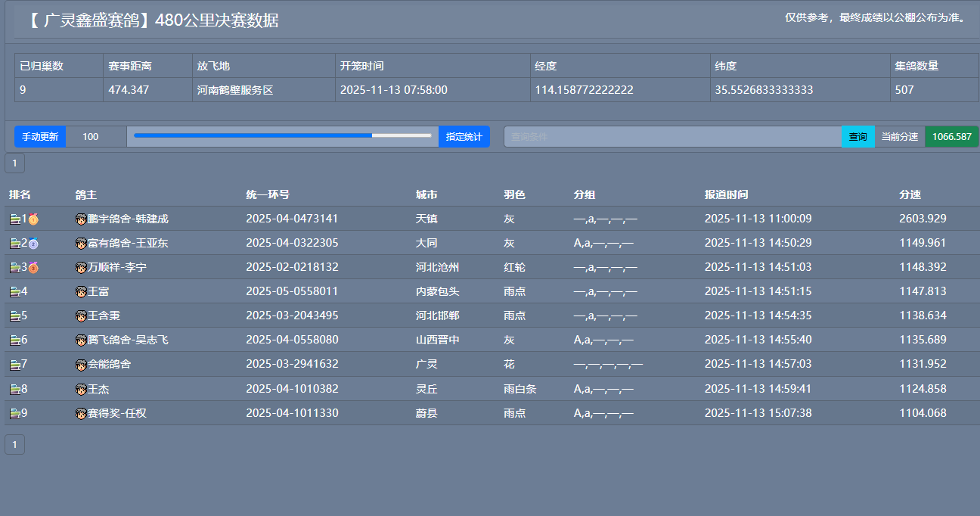Click the 分速 column header
980x516 pixels.
pos(910,195)
